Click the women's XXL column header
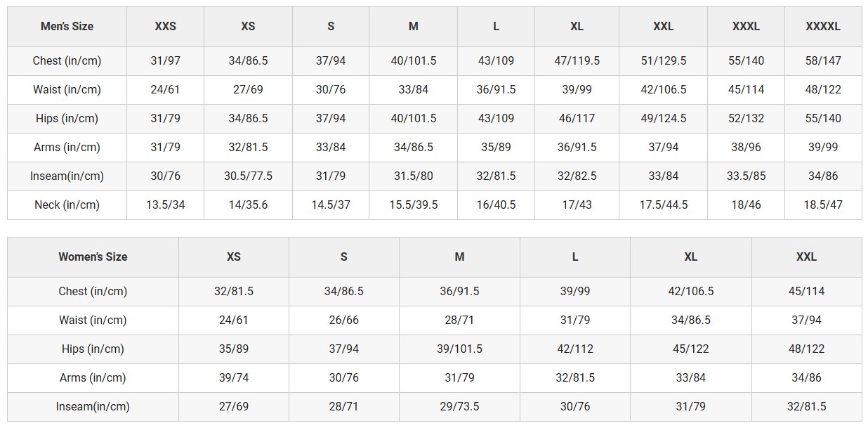The height and width of the screenshot is (428, 868). [806, 257]
